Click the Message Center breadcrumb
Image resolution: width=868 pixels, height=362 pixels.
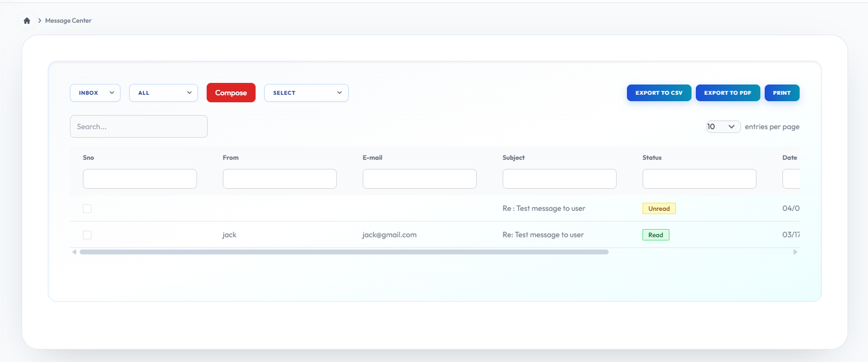coord(68,21)
